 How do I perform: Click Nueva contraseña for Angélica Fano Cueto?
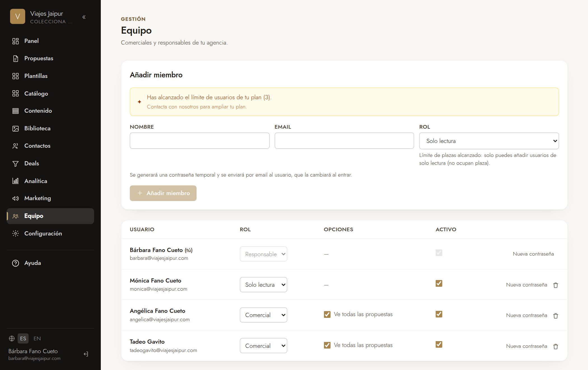point(526,315)
